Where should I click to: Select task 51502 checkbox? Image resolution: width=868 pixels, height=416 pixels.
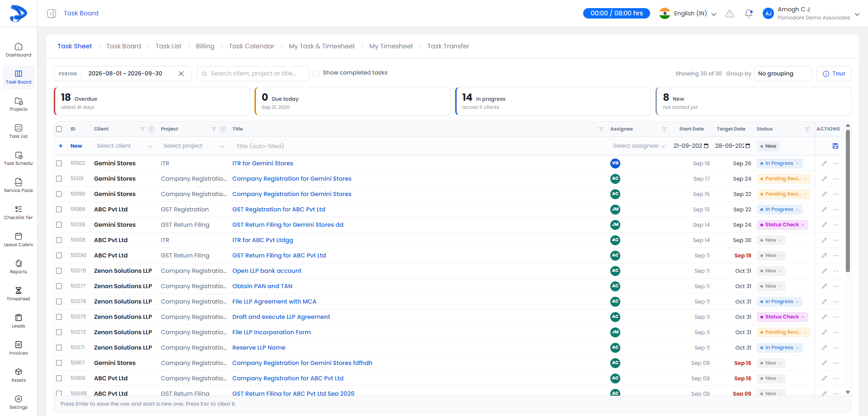point(59,164)
